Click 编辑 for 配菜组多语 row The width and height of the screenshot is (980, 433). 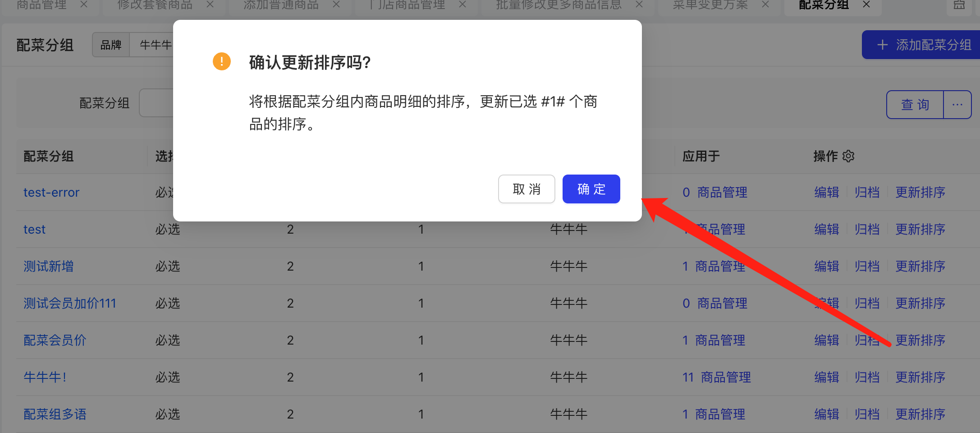(827, 414)
